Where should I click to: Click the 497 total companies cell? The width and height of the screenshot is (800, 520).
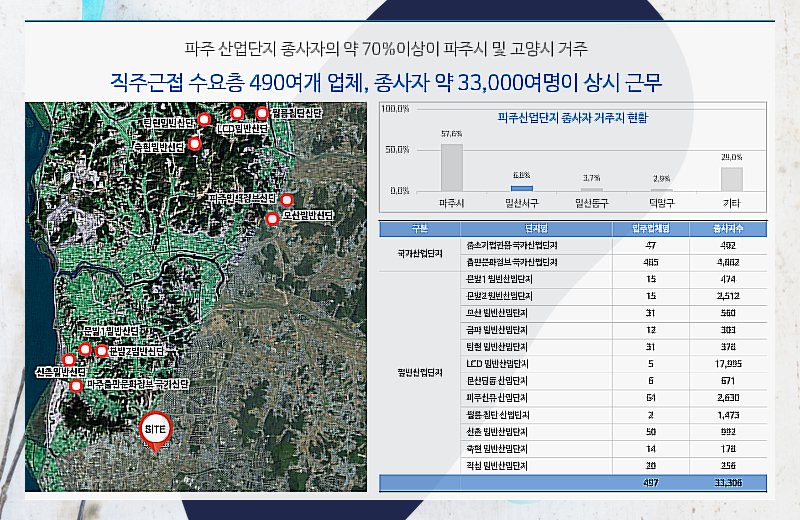pos(651,483)
